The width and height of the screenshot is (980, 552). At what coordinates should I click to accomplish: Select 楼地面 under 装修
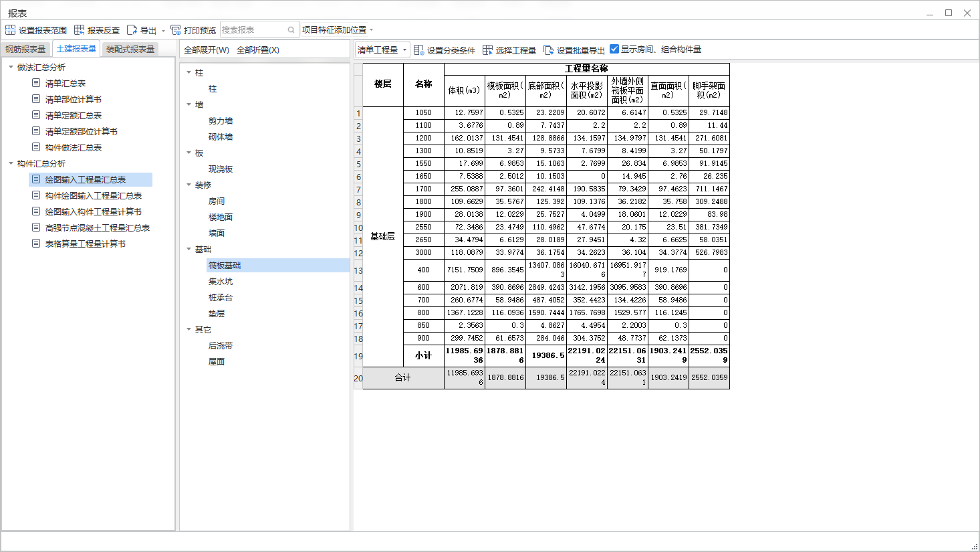click(x=221, y=217)
